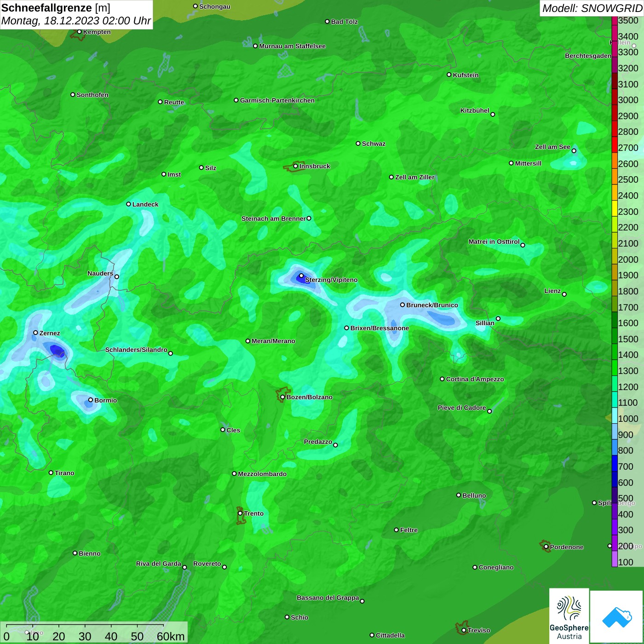Click the Trento city marker dot
This screenshot has width=644, height=644.
[240, 513]
